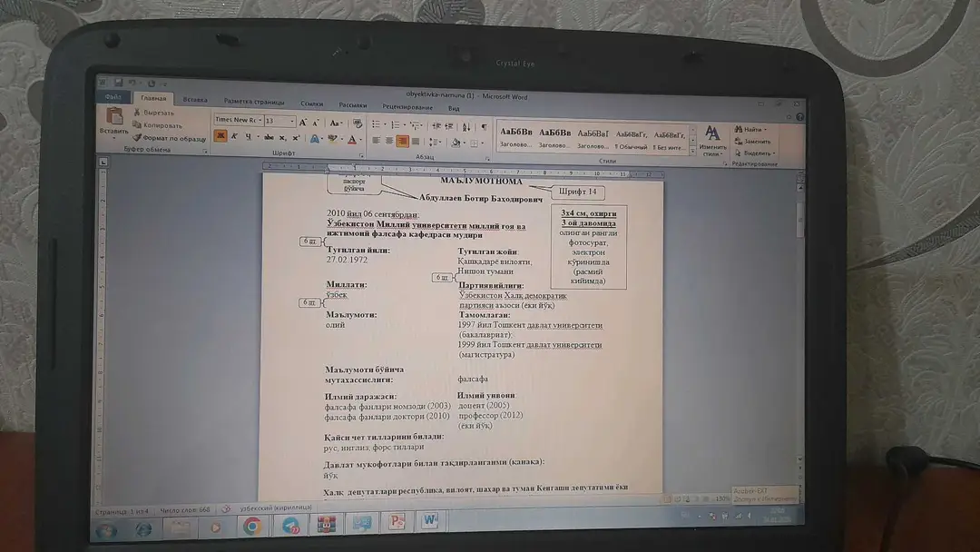Click the strikethrough abc icon
This screenshot has height=552, width=980.
coord(269,137)
